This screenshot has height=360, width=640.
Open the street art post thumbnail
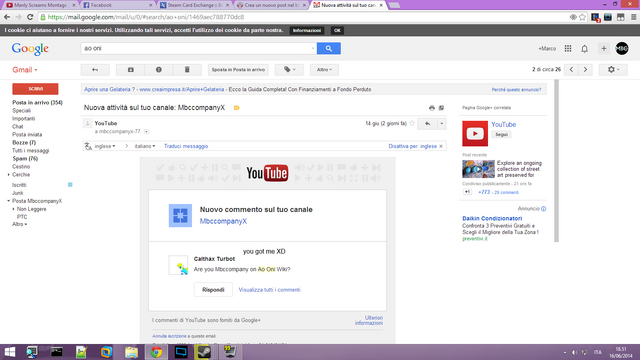[478, 169]
